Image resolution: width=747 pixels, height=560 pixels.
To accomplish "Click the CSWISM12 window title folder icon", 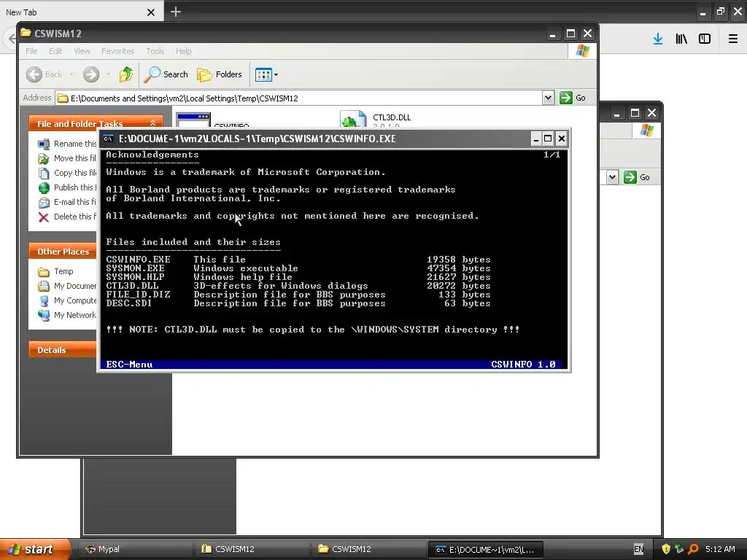I will click(x=26, y=33).
